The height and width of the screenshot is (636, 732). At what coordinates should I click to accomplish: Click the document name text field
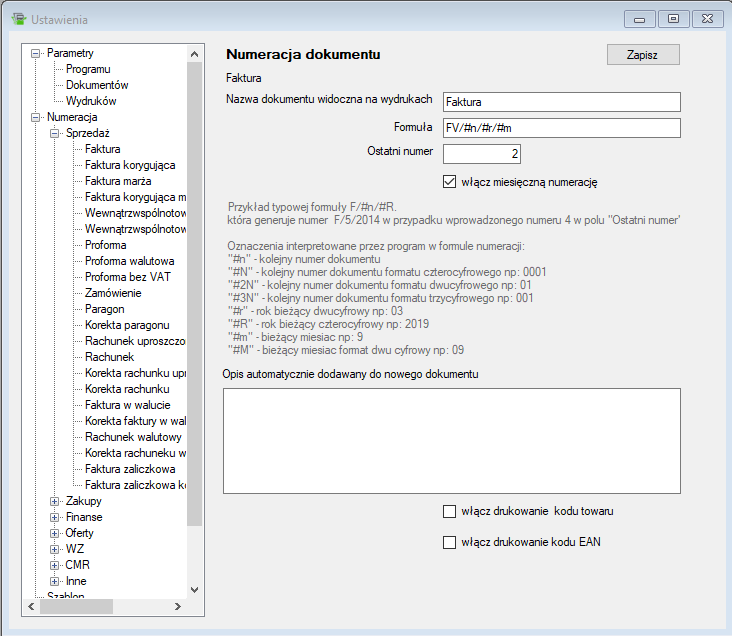560,102
